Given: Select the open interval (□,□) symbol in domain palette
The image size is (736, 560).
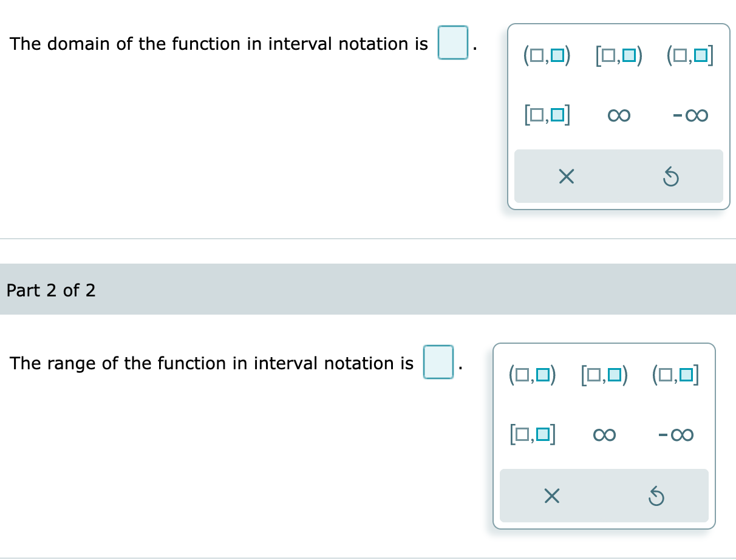Looking at the screenshot, I should 546,55.
